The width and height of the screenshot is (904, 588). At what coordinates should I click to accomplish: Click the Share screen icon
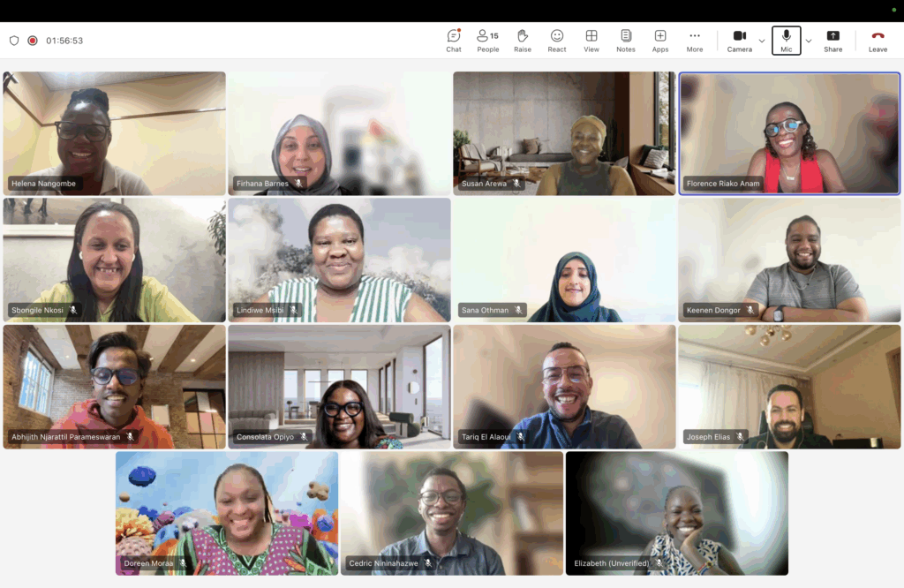(832, 40)
